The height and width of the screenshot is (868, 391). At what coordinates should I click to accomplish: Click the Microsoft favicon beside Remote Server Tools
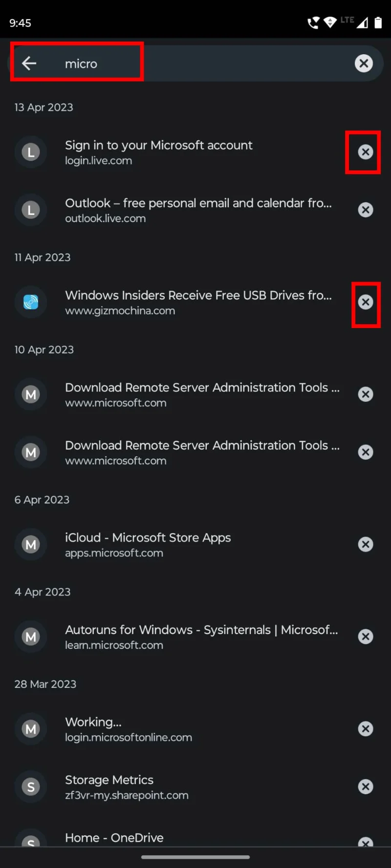30,394
